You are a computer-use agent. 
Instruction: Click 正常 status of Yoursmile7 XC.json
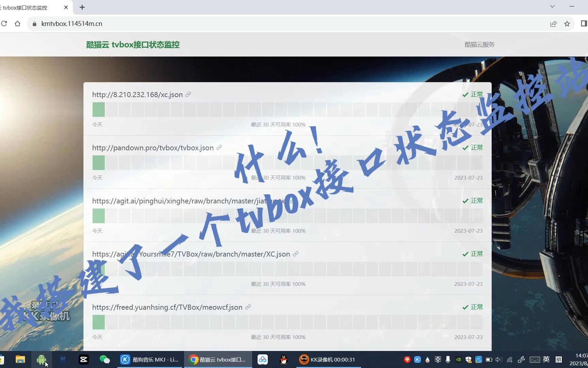tap(473, 254)
